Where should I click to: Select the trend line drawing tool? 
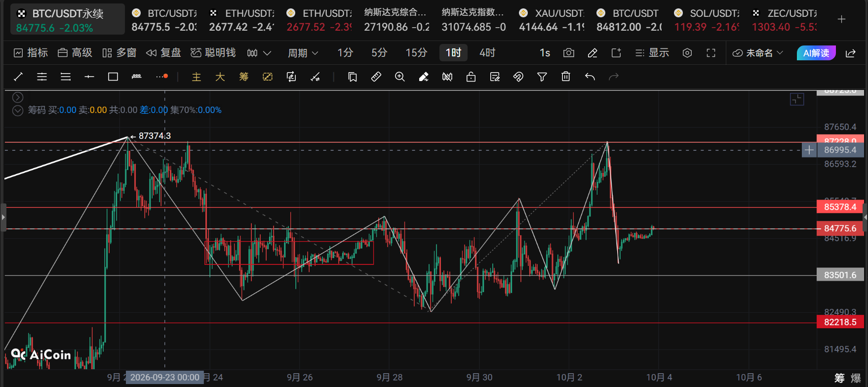coord(18,77)
